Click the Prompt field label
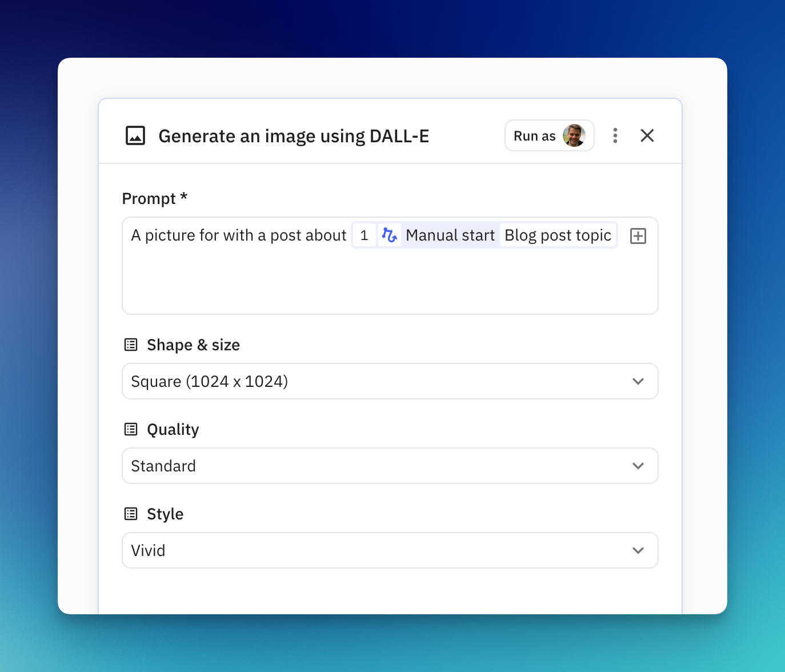The width and height of the screenshot is (785, 672). (x=155, y=198)
